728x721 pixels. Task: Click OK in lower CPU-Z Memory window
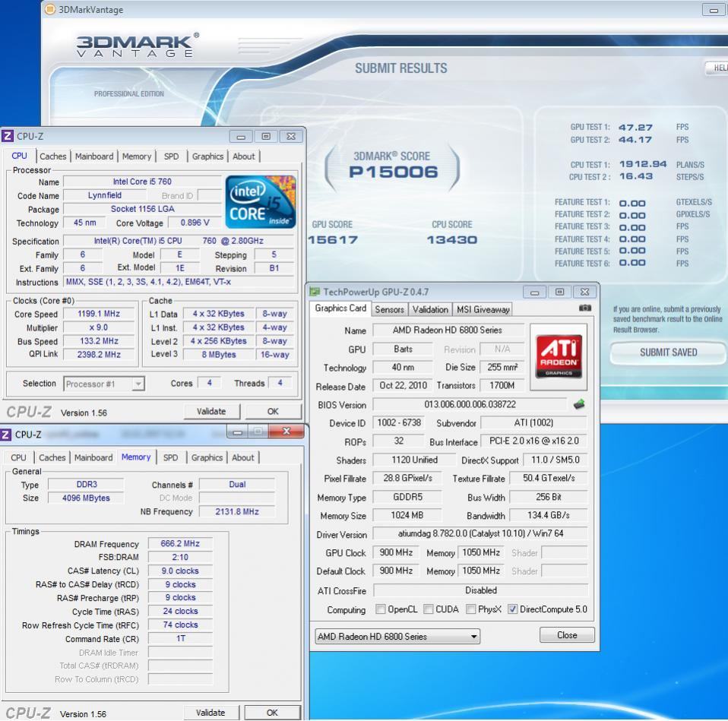[x=272, y=713]
